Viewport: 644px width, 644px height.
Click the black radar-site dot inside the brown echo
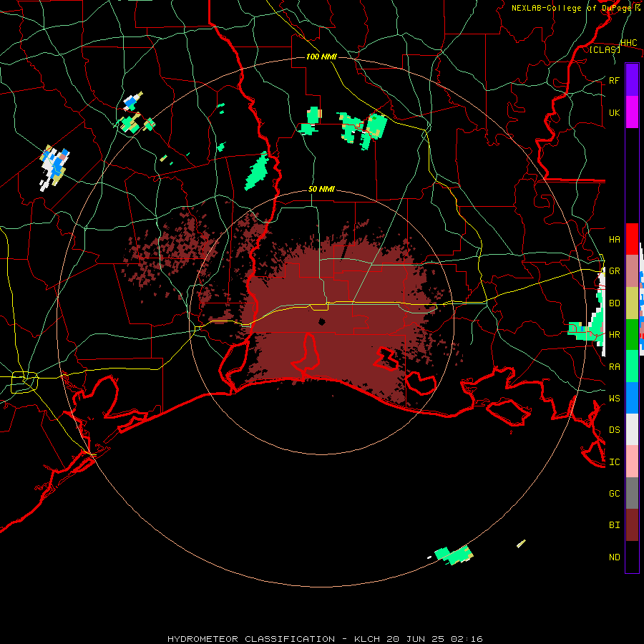tap(322, 321)
